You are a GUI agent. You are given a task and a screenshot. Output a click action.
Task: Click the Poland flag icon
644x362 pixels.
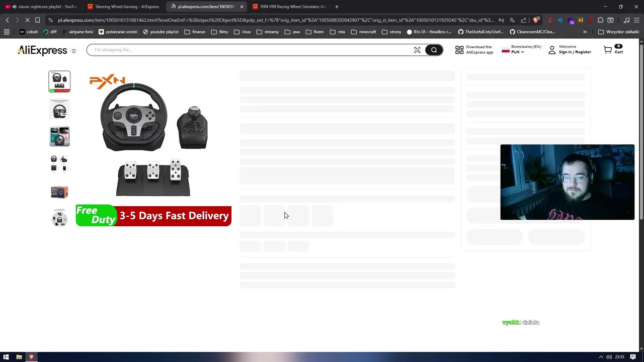[x=506, y=50]
